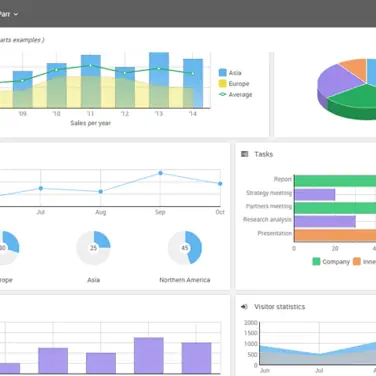Click the Presentation orange task bar
The image size is (376, 376).
(335, 235)
